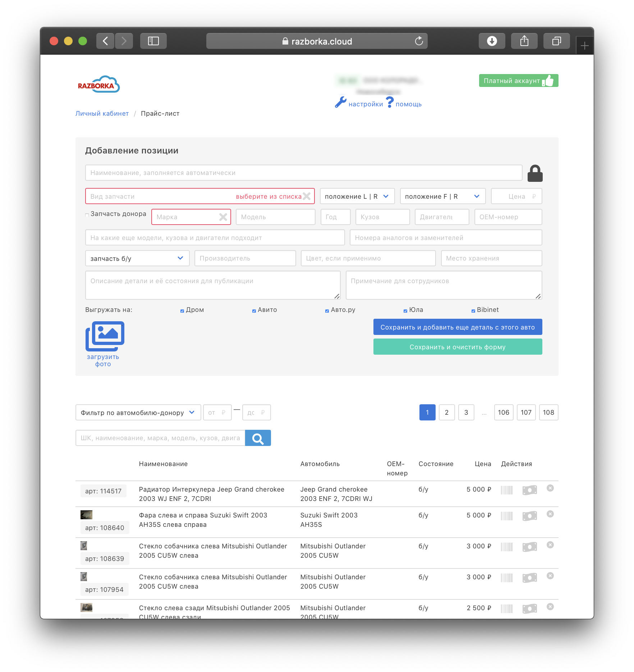
Task: Click barcode icon for item 114517
Action: 506,490
